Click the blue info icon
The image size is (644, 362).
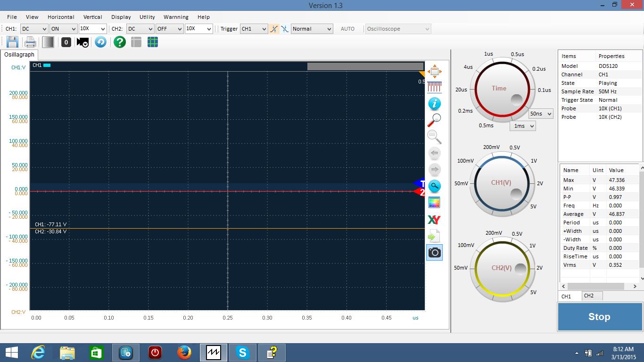[x=434, y=104]
